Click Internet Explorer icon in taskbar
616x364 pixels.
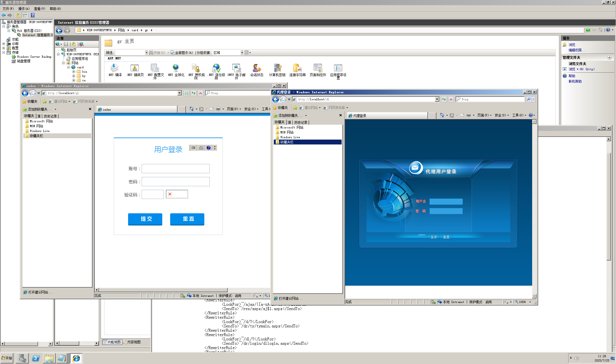tap(76, 358)
